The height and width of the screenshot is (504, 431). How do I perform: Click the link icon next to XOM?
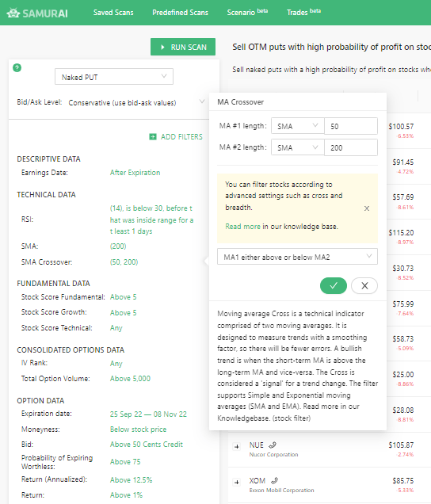coord(274,480)
